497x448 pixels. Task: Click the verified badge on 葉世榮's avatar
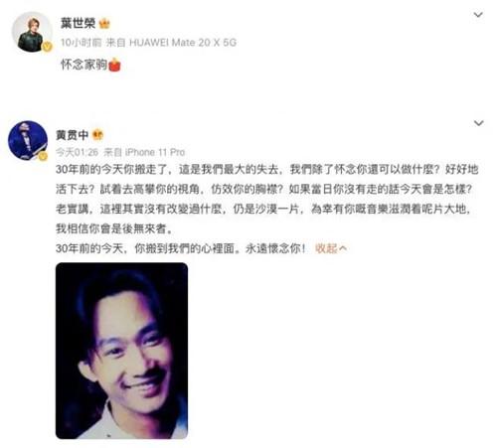tap(48, 47)
